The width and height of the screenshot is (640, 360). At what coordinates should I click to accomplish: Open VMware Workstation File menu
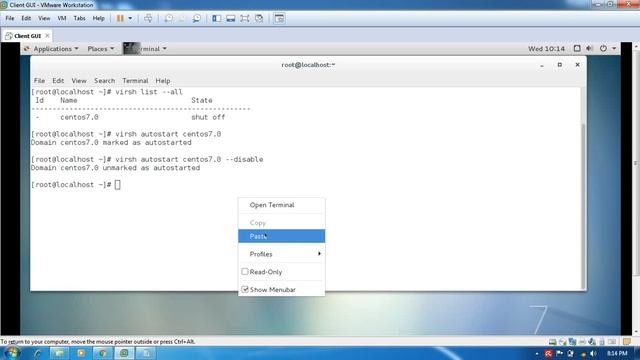click(x=10, y=18)
